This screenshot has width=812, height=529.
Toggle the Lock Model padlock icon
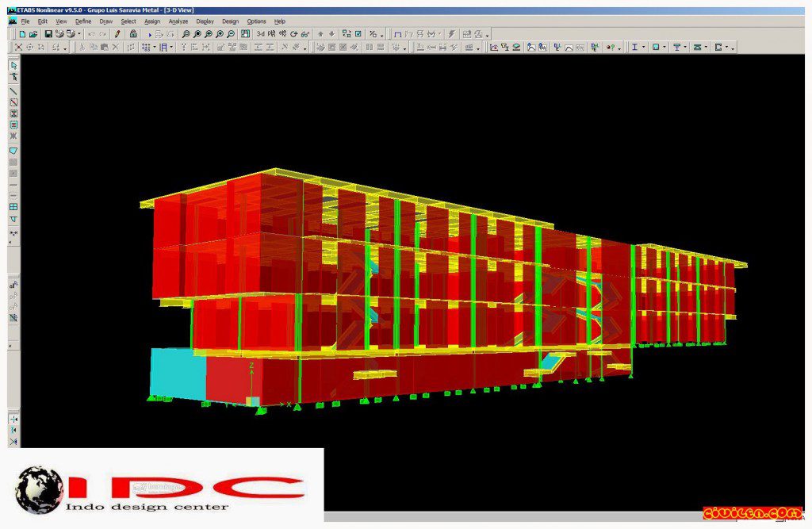[x=133, y=34]
